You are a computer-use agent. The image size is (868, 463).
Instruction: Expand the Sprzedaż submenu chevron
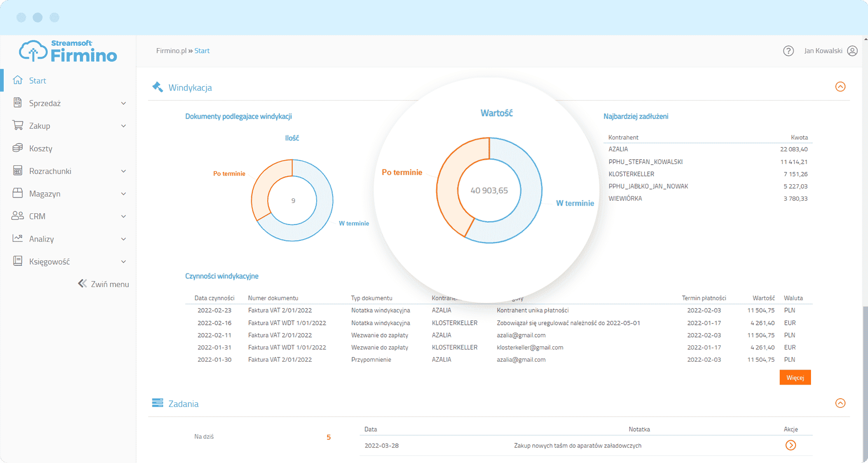[124, 103]
